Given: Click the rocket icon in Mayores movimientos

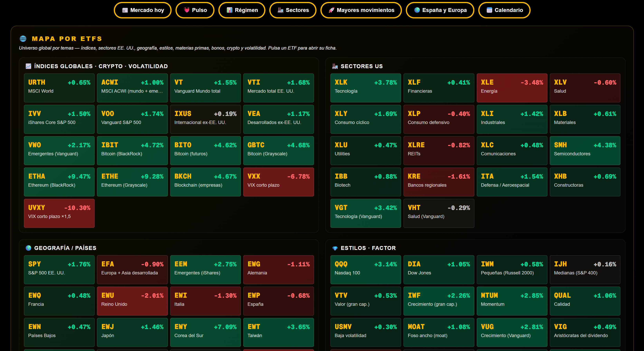Looking at the screenshot, I should click(332, 10).
